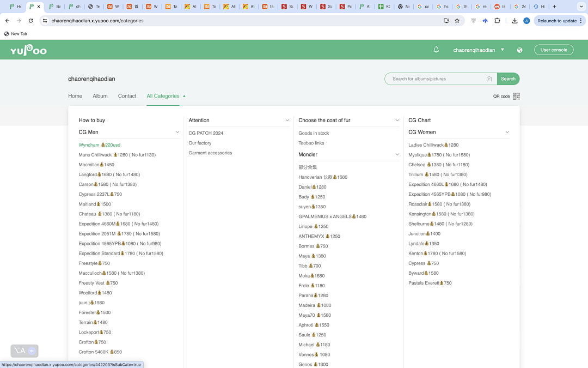The image size is (588, 368).
Task: Open the New Tab bookmark
Action: (15, 34)
